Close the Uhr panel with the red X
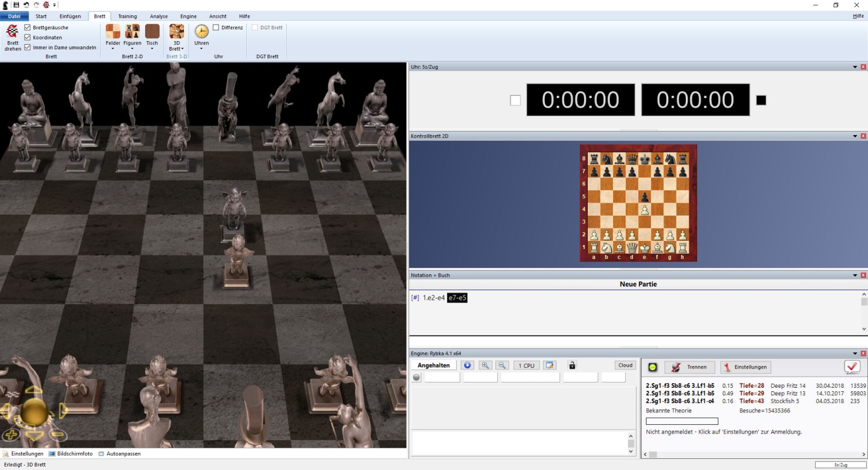Image resolution: width=868 pixels, height=470 pixels. [863, 67]
